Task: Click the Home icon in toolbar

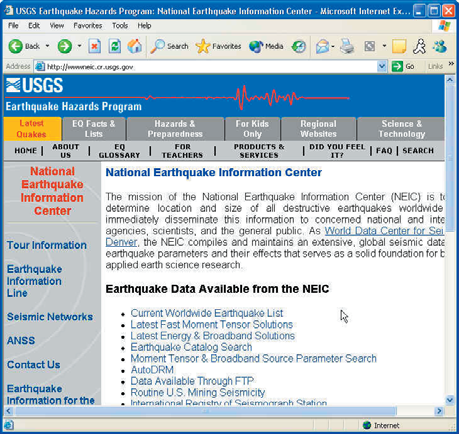Action: pos(135,46)
